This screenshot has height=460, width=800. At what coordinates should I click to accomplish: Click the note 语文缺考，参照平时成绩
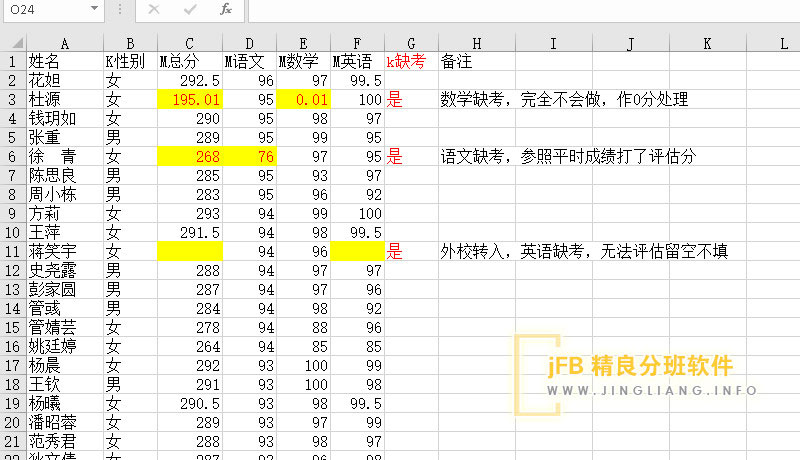pyautogui.click(x=568, y=157)
